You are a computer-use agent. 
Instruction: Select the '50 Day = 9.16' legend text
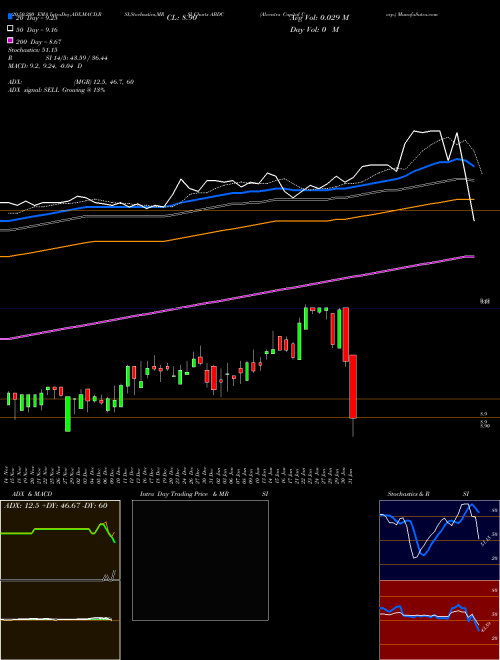36,30
